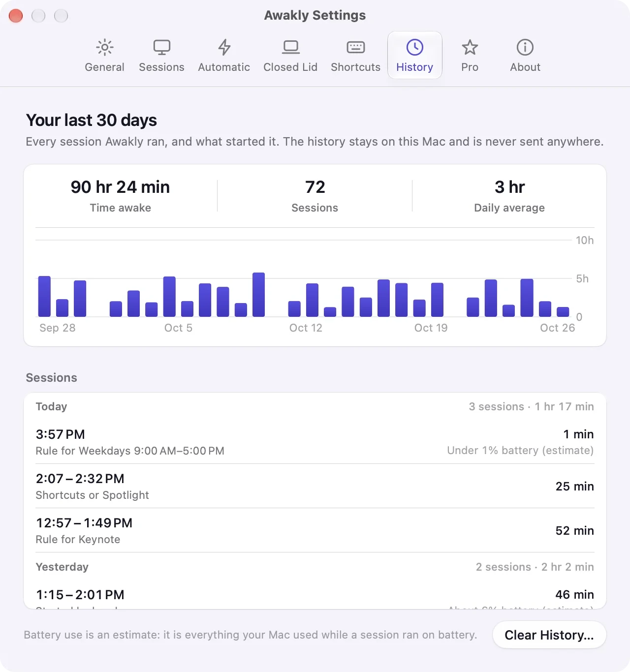Click the "2 sessions · 2 hr 2 min" summary
This screenshot has width=630, height=672.
click(x=535, y=567)
